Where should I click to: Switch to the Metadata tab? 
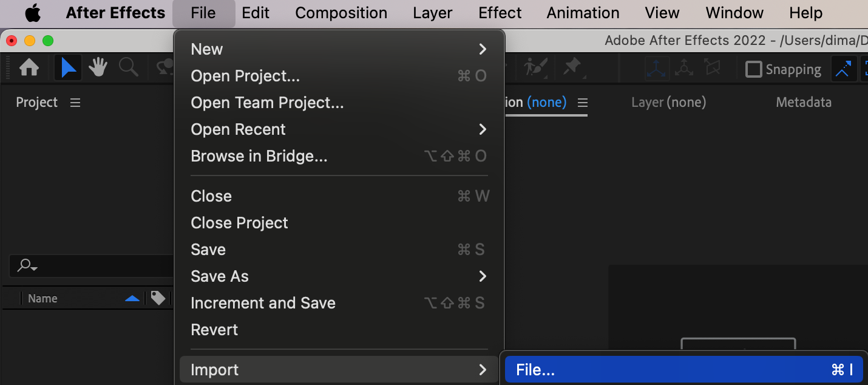pyautogui.click(x=803, y=103)
